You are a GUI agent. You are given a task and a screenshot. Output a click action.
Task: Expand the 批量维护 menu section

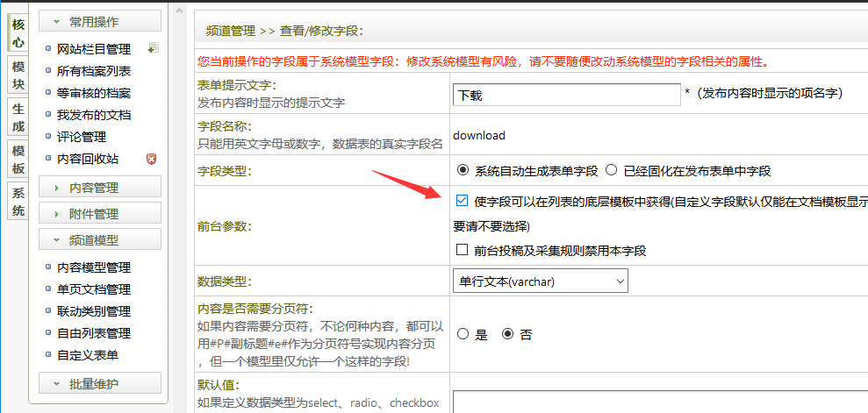click(100, 384)
